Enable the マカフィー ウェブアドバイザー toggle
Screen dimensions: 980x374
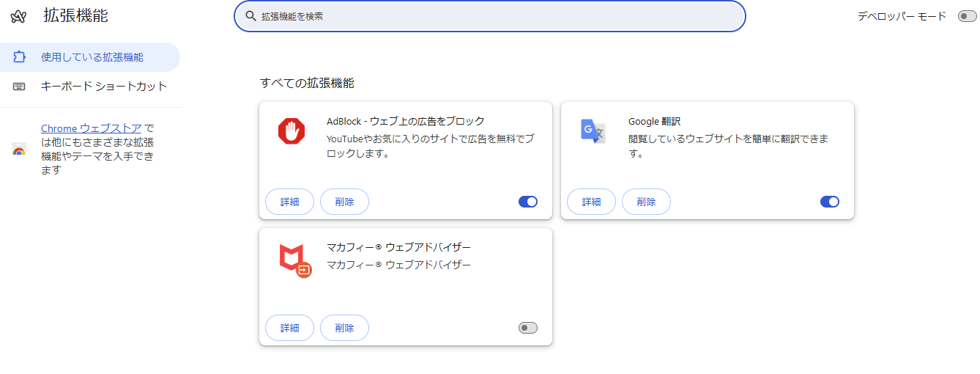pyautogui.click(x=528, y=328)
